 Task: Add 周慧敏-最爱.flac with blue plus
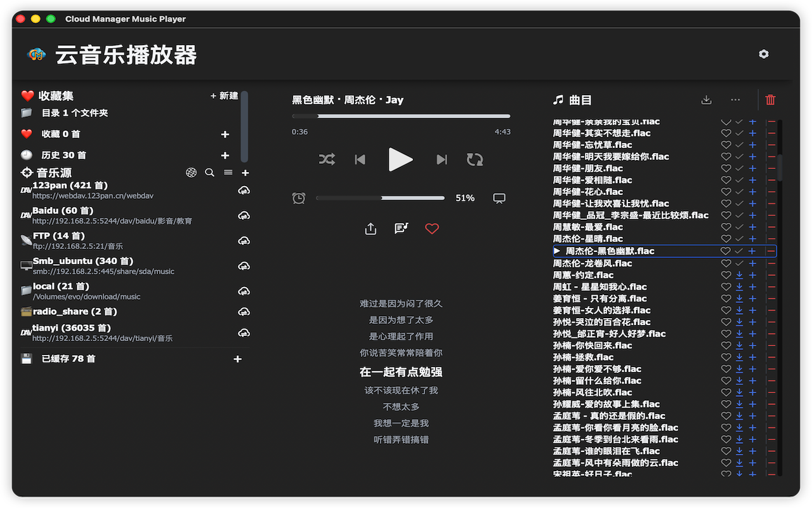pyautogui.click(x=752, y=227)
